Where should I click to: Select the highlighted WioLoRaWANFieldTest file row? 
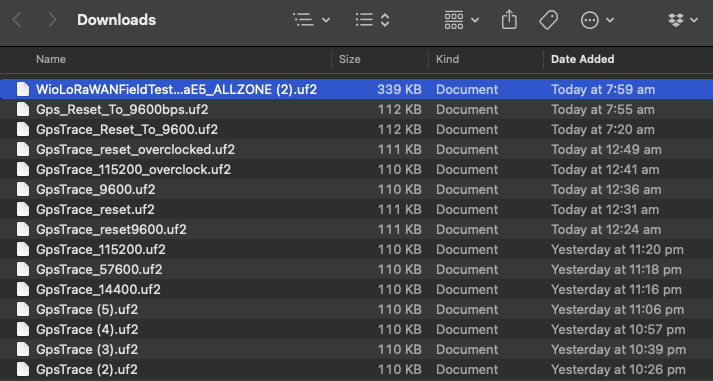pyautogui.click(x=356, y=90)
